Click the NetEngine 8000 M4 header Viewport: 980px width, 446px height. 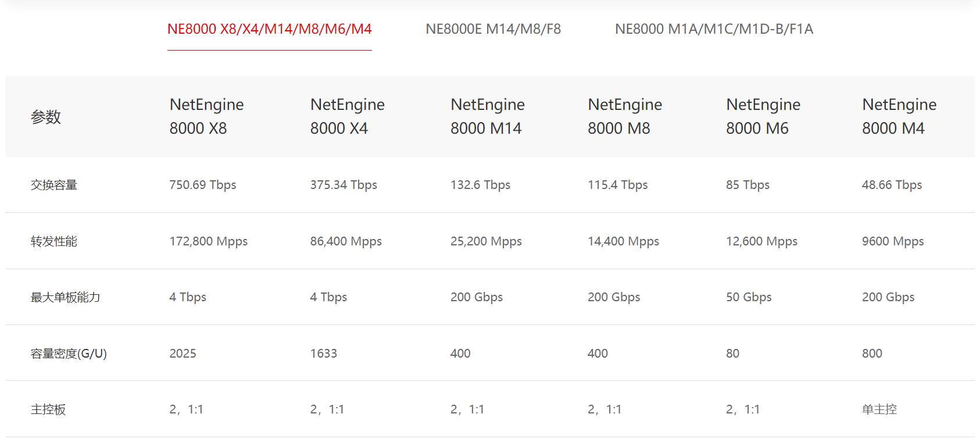899,116
